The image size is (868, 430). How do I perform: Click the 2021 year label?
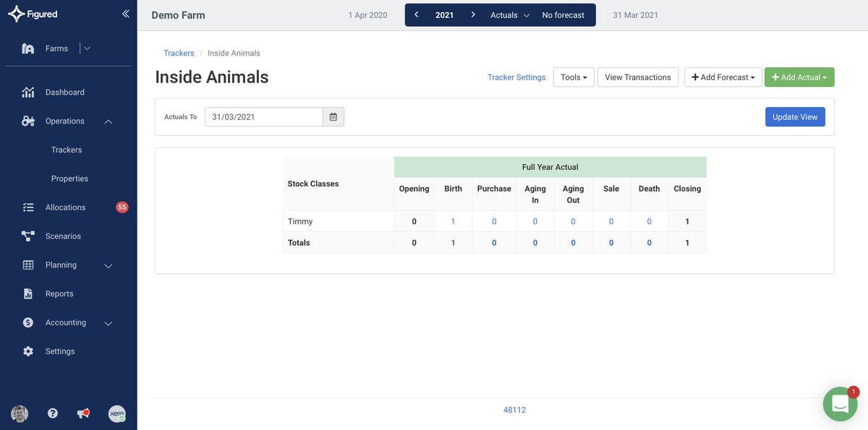[x=445, y=15]
